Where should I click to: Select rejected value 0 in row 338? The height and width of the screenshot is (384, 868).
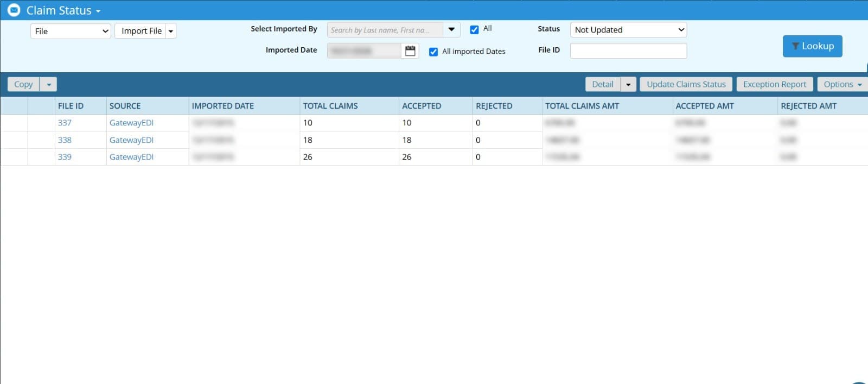478,140
